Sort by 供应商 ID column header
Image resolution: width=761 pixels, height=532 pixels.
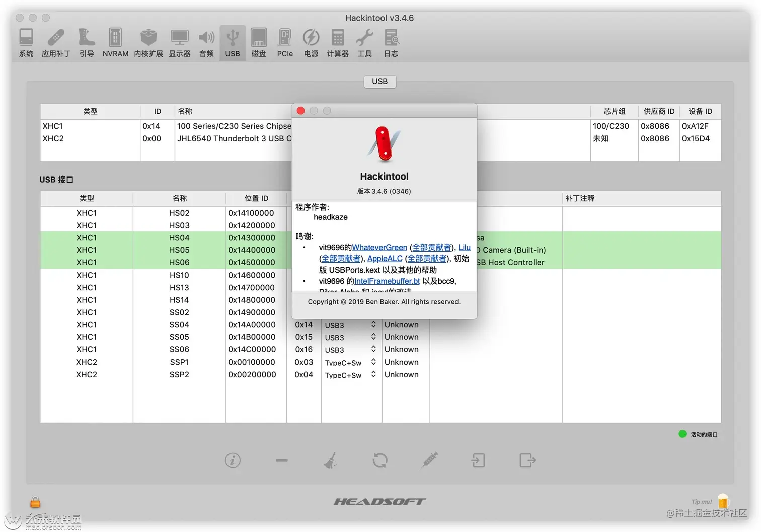coord(659,111)
